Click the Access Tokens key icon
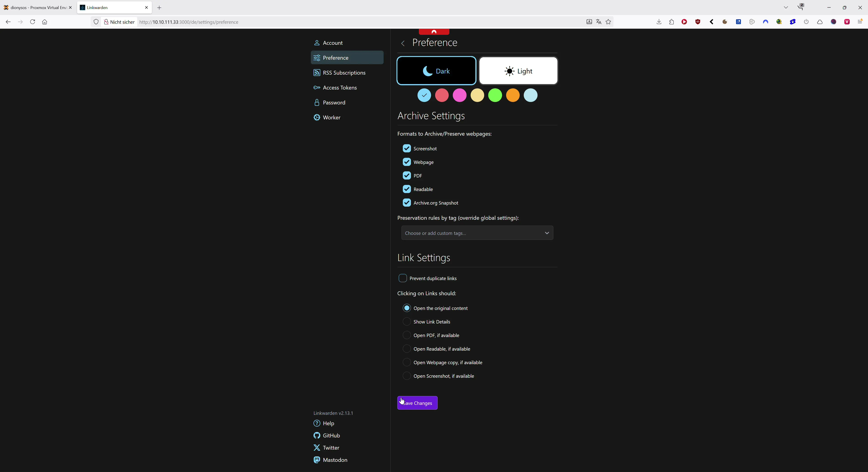Screen dimensions: 868x472 pos(317,87)
